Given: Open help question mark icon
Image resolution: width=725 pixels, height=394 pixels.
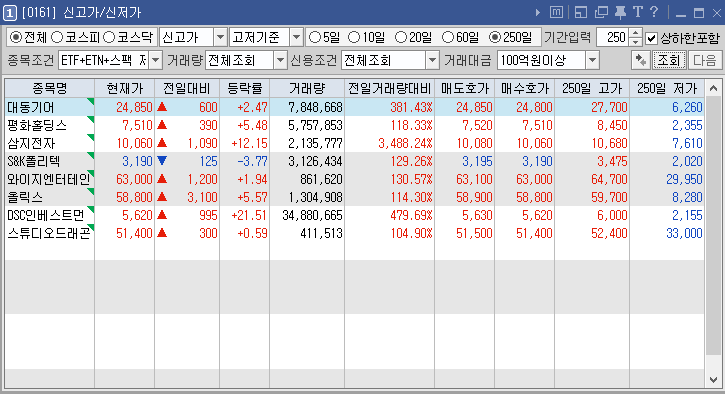Looking at the screenshot, I should tap(654, 12).
